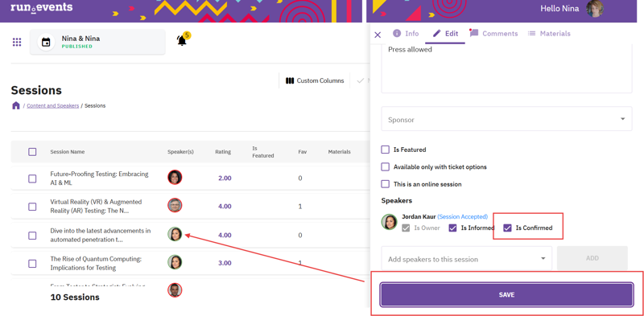Expand the Sponsor dropdown
This screenshot has height=316, width=644.
tap(506, 119)
